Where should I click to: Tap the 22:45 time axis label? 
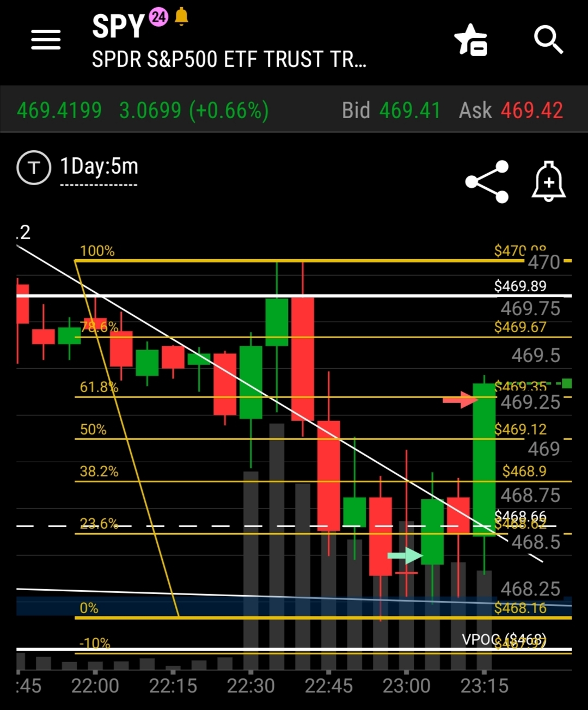coord(329,686)
